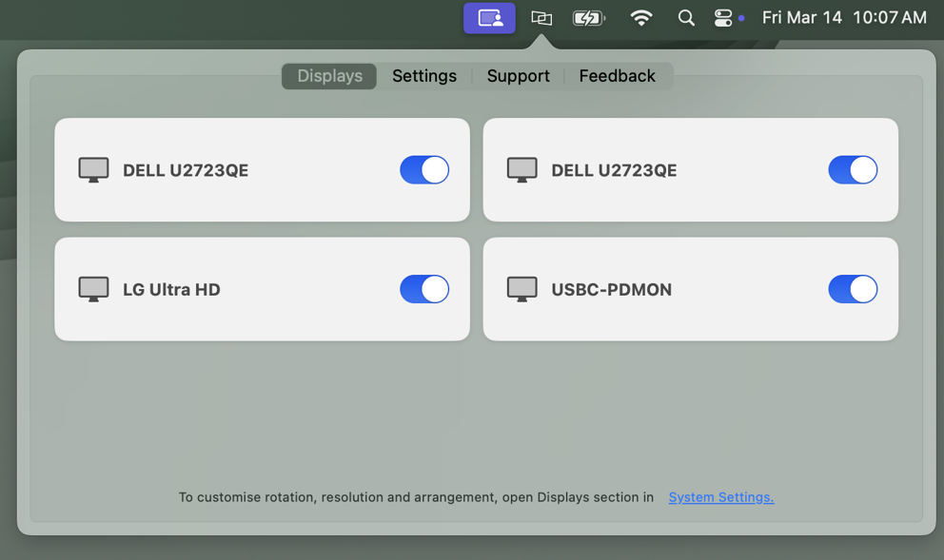Viewport: 944px width, 560px height.
Task: Click the USBC-PDMON display name label
Action: click(611, 290)
